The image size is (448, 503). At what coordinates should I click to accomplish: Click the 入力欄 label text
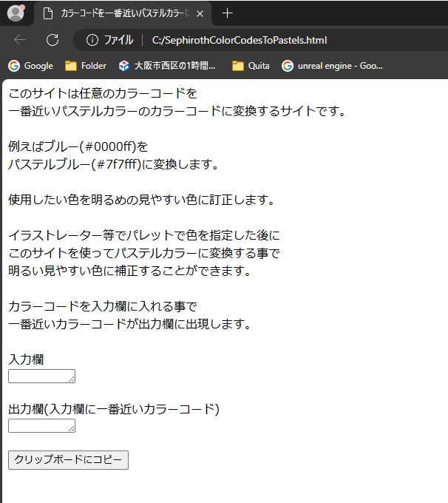tap(26, 359)
